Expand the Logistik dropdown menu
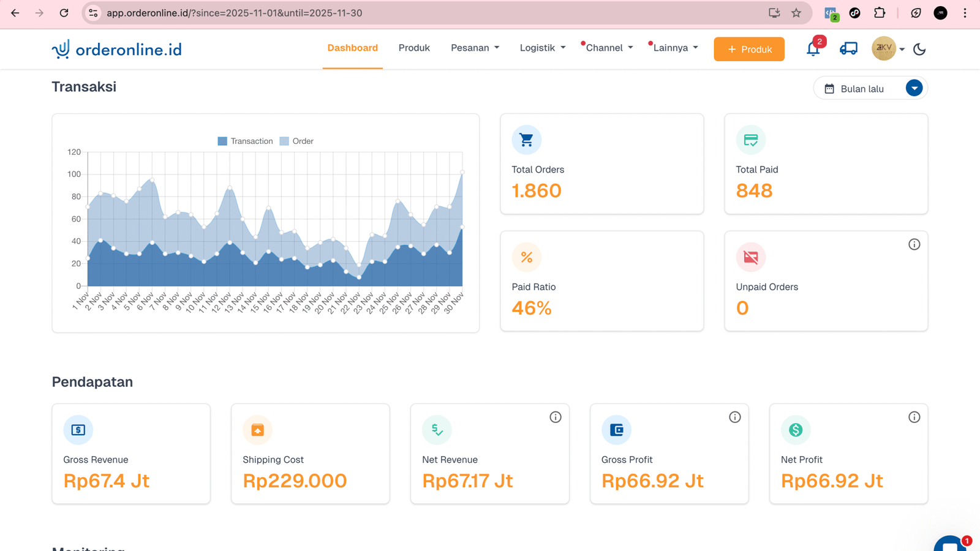 pyautogui.click(x=542, y=48)
